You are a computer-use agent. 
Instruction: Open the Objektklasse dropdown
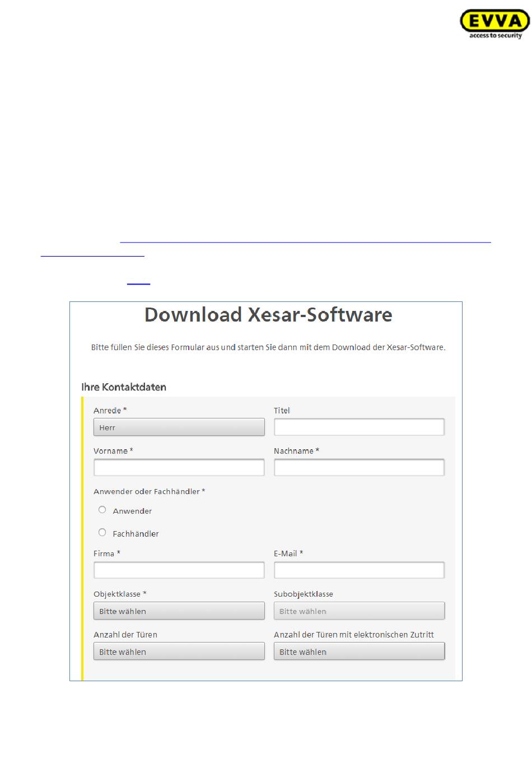[179, 611]
